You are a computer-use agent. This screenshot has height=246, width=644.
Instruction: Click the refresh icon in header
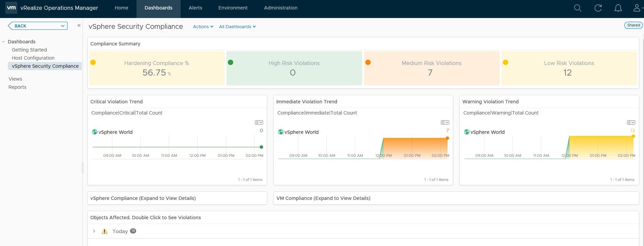[x=598, y=8]
